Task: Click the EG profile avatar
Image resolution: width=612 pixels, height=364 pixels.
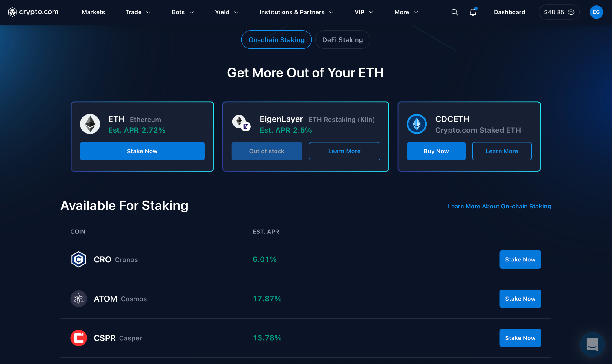Action: (x=596, y=12)
